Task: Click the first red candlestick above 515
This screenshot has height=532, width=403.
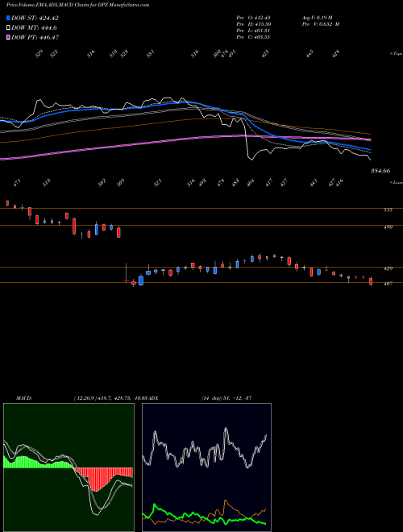Action: coord(7,203)
